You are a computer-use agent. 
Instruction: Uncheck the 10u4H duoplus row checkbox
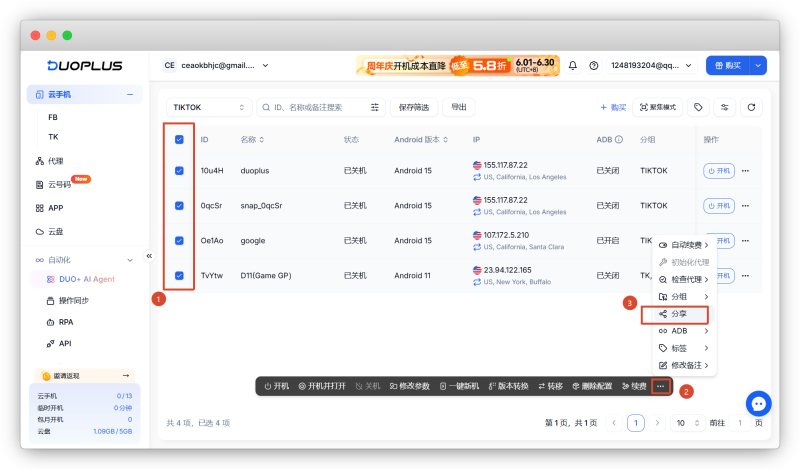point(179,170)
